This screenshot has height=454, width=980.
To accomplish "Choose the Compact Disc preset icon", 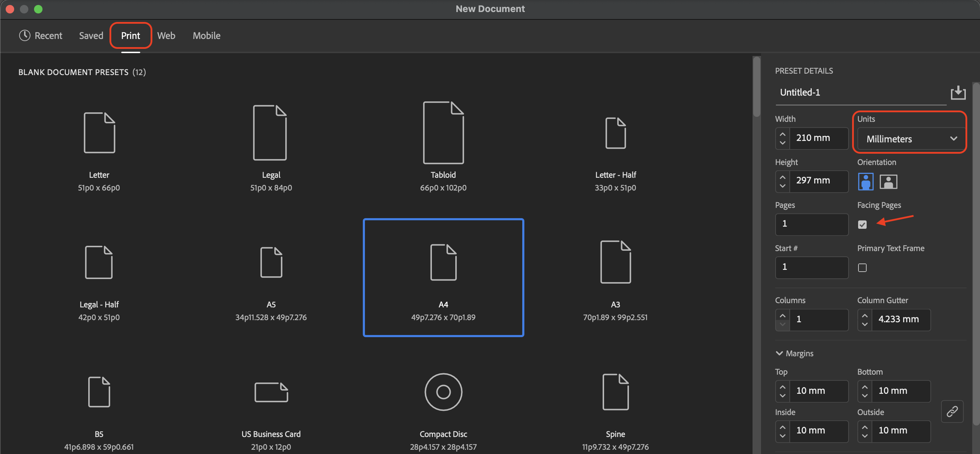I will [x=443, y=392].
